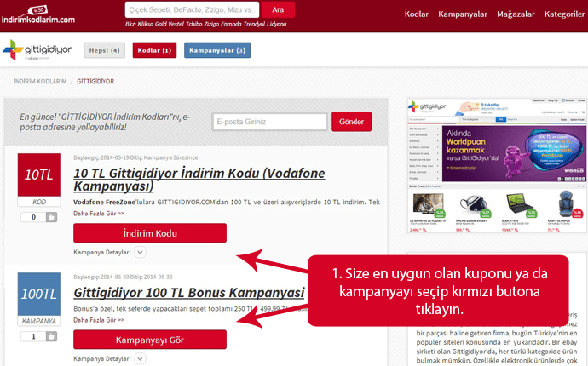
Task: Like the 10 TL Vodafone coupon with thumbs-up
Action: tap(50, 217)
